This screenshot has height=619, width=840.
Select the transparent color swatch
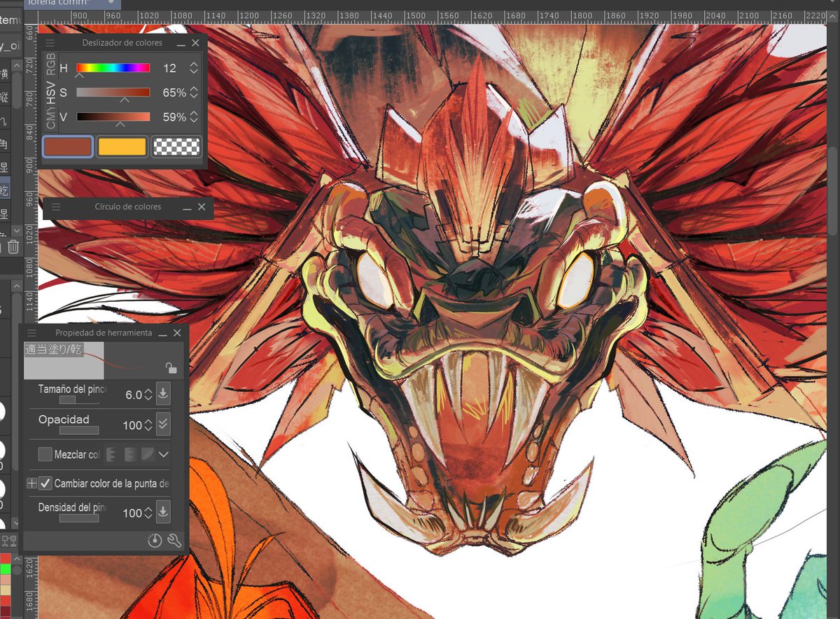(x=176, y=146)
